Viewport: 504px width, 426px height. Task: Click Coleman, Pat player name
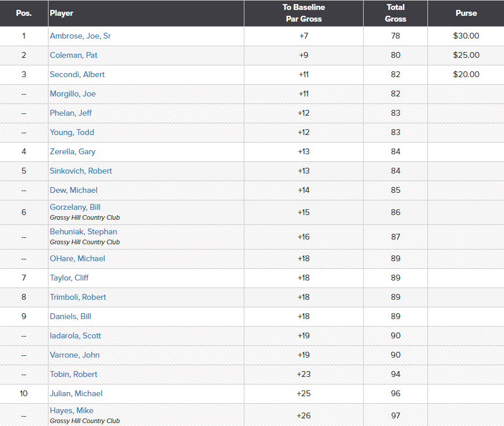(73, 55)
